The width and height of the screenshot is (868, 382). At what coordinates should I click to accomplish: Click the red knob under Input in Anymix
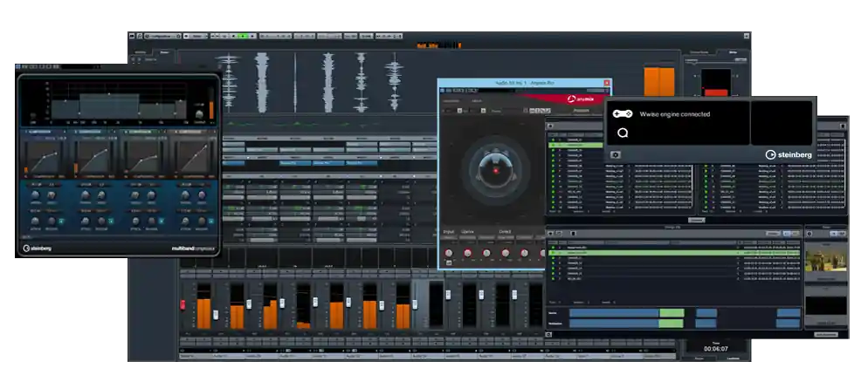(448, 253)
